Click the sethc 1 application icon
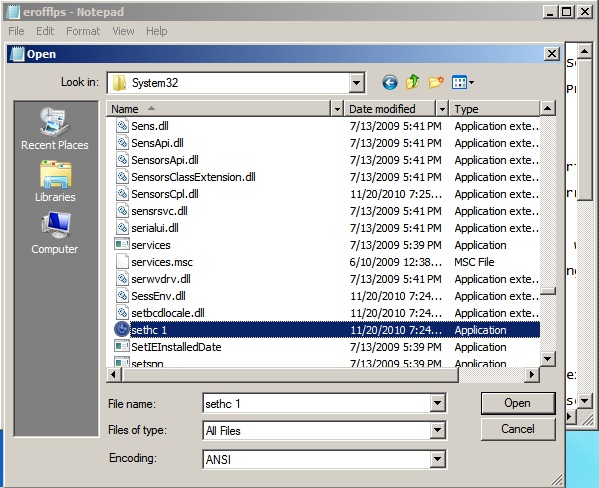The width and height of the screenshot is (599, 488). (x=122, y=330)
